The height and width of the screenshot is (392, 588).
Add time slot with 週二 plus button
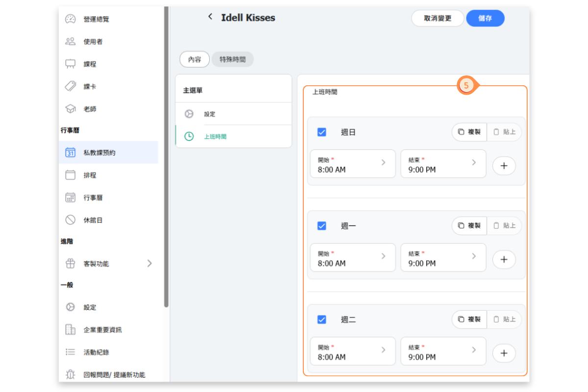(x=504, y=353)
